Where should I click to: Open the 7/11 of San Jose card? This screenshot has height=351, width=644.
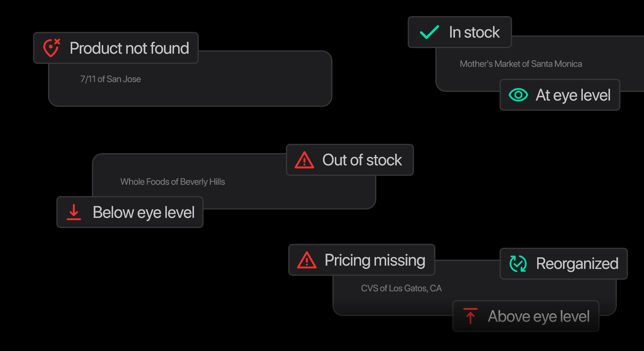(190, 79)
